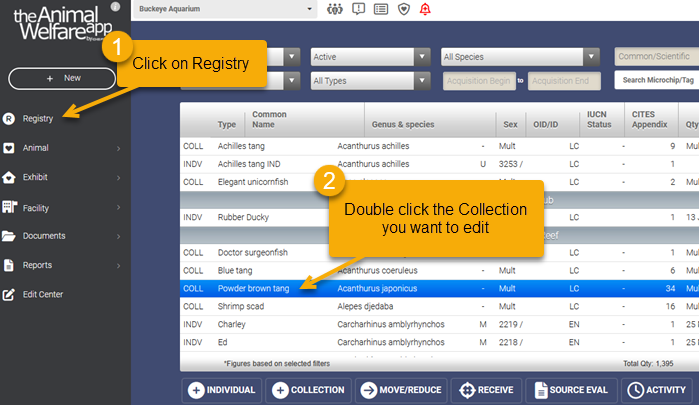Sort by the OID/ID column header

(x=546, y=124)
